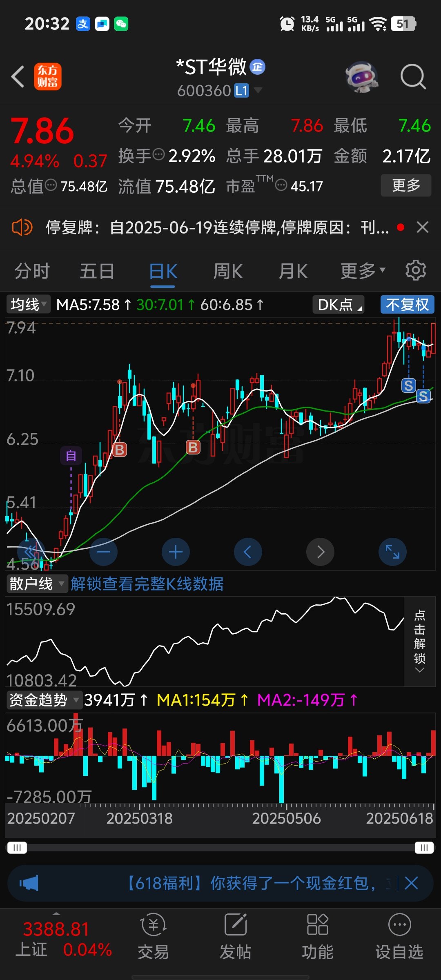Switch to the 分时 tab
Image resolution: width=441 pixels, height=980 pixels.
(x=32, y=271)
